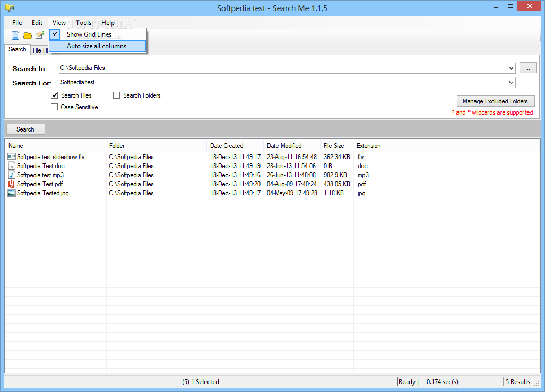Viewport: 545px width, 392px height.
Task: Close the View menu
Action: [59, 23]
